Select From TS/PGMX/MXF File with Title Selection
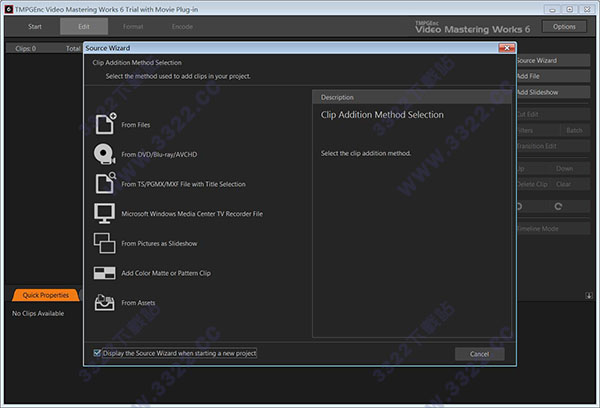Viewport: 600px width, 408px height. point(184,184)
